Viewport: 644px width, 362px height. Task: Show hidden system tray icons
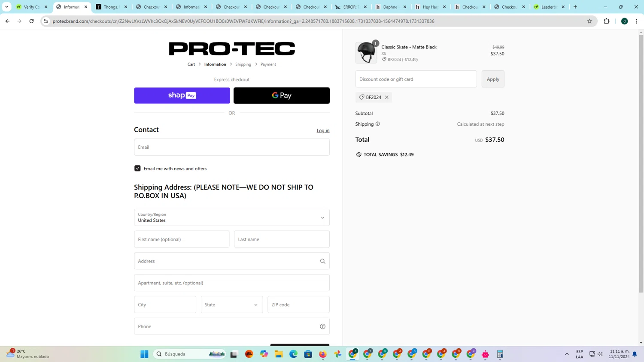(x=567, y=354)
